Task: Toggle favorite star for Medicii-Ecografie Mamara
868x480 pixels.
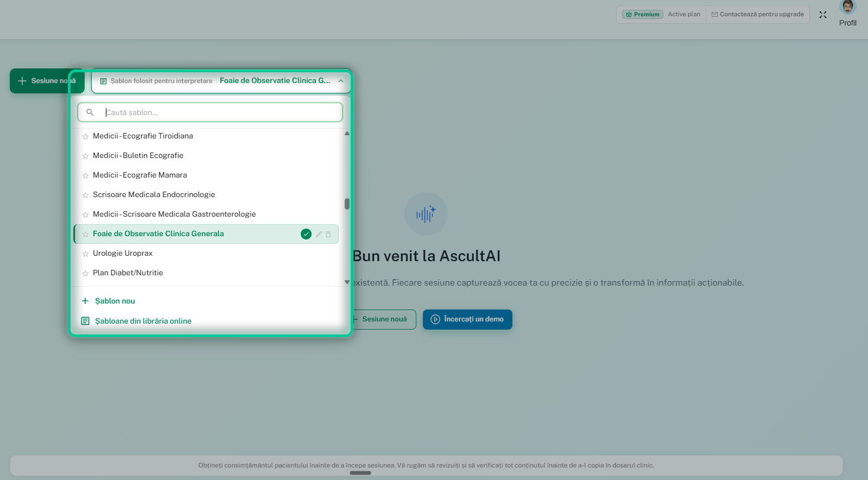Action: (x=85, y=175)
